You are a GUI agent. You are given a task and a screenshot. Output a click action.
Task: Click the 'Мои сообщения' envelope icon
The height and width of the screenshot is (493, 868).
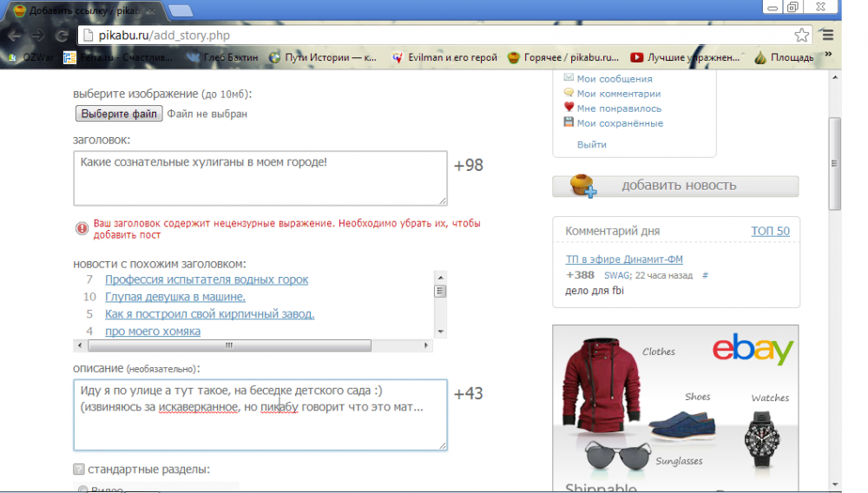click(569, 78)
